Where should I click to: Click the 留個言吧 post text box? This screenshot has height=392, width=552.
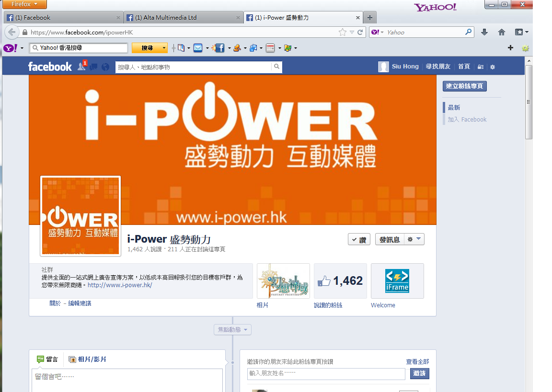pos(127,381)
